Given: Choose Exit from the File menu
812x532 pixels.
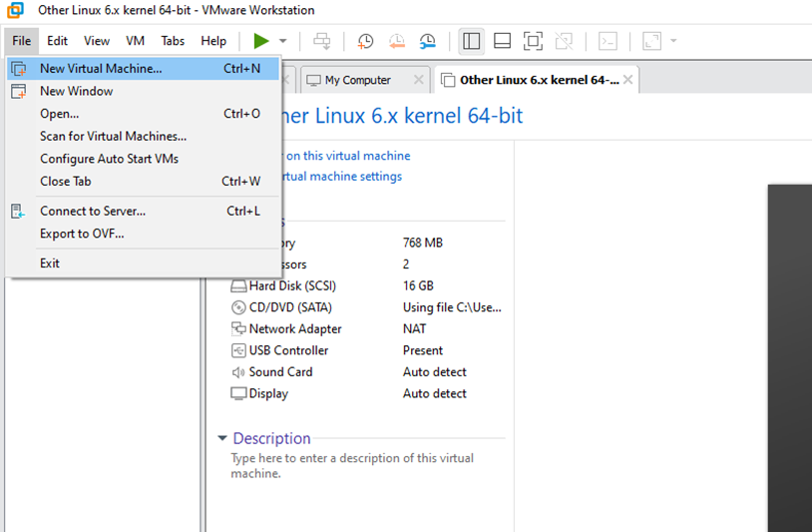Looking at the screenshot, I should coord(144,264).
